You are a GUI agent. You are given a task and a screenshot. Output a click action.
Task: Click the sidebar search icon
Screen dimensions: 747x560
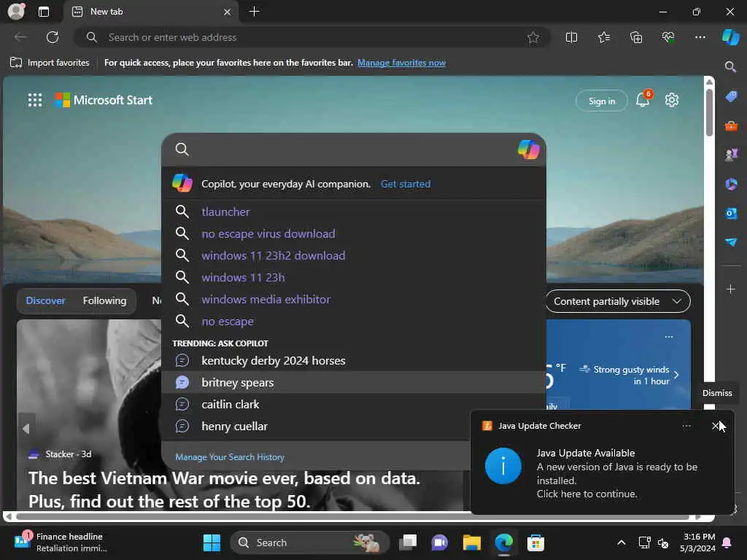[730, 66]
